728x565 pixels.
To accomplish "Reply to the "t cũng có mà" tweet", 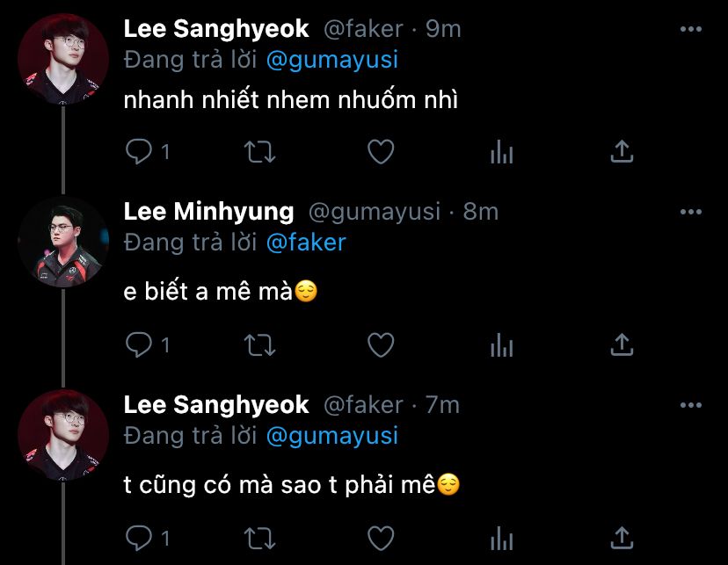I will [139, 537].
